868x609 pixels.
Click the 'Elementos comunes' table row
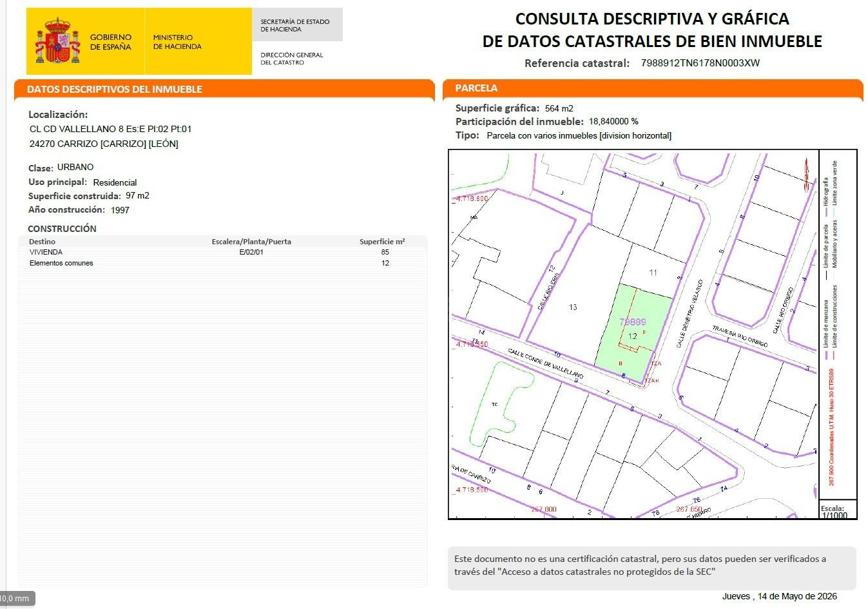click(x=223, y=263)
